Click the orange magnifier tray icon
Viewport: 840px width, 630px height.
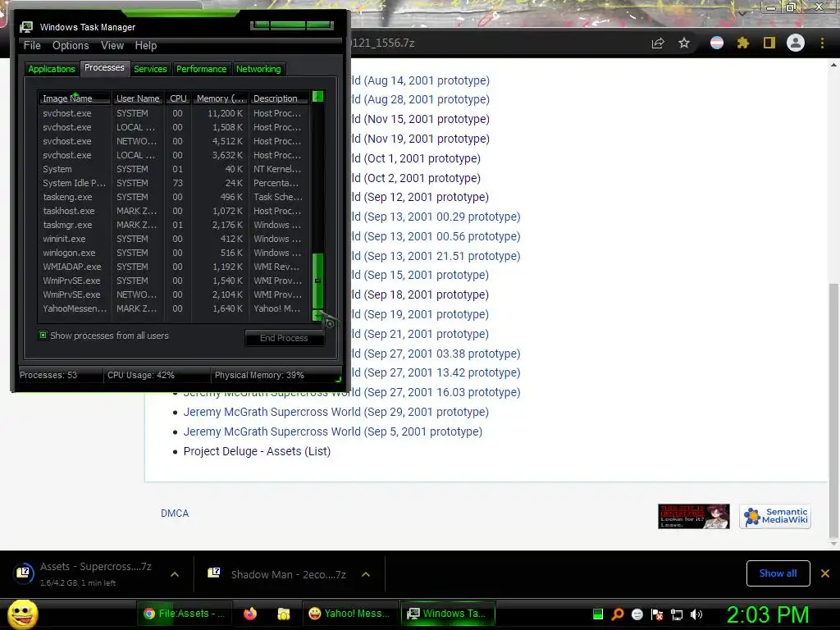[x=617, y=614]
